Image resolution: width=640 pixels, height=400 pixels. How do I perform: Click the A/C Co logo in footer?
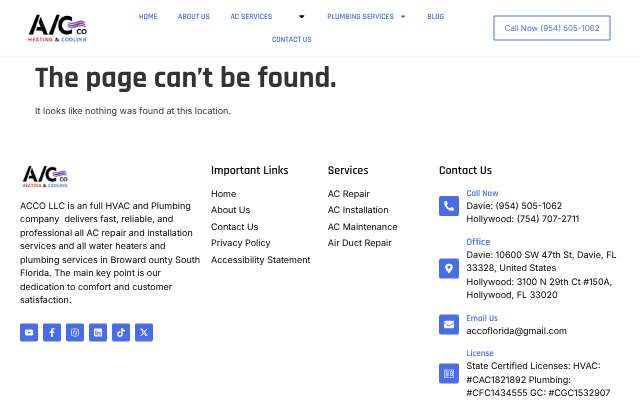click(x=45, y=176)
